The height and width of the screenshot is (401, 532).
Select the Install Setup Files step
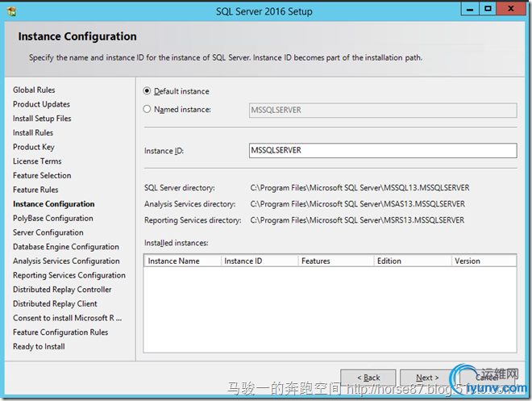(42, 119)
